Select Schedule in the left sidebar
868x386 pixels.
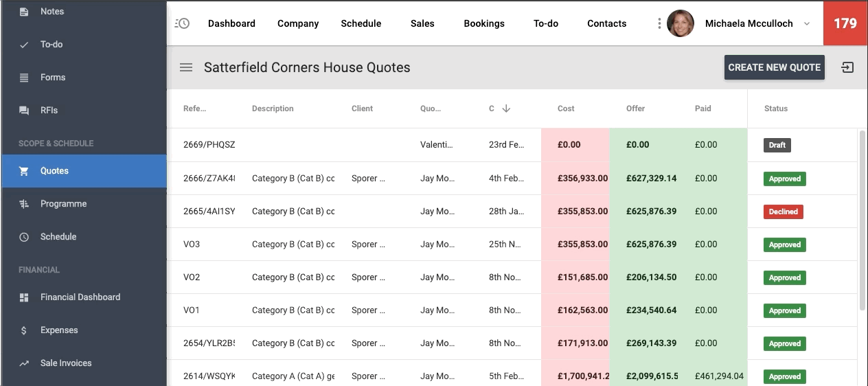click(58, 237)
